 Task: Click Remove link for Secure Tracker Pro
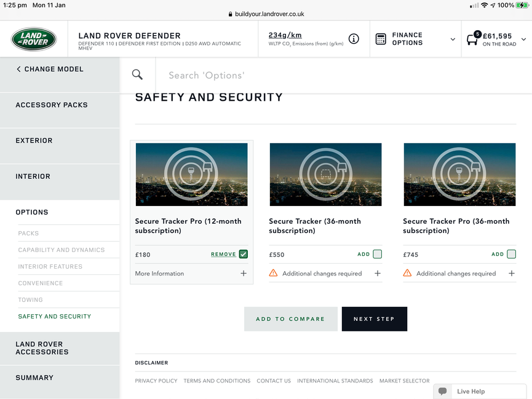click(x=223, y=254)
